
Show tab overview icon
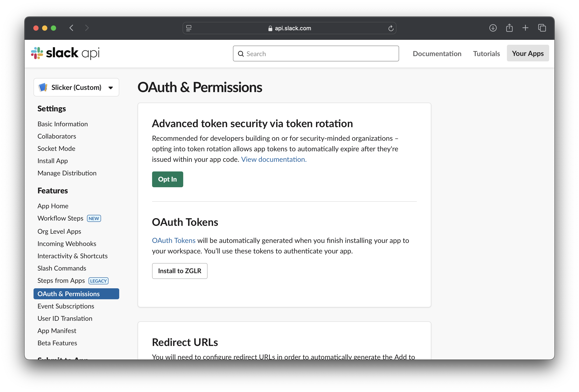pos(542,28)
